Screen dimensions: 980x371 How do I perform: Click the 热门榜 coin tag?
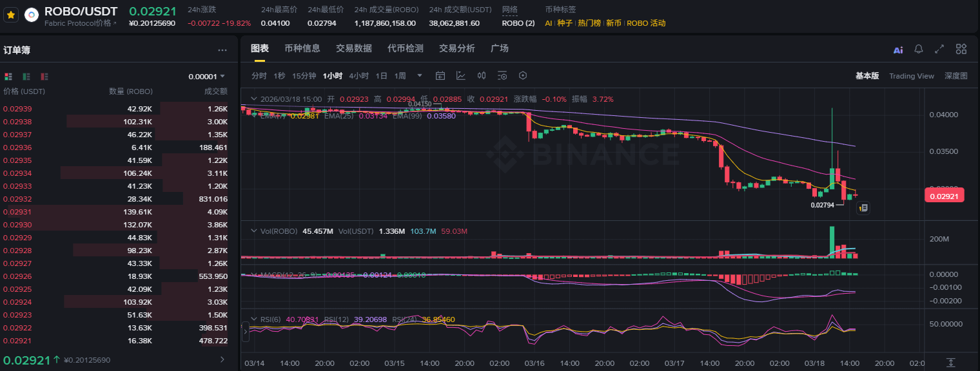pos(589,23)
